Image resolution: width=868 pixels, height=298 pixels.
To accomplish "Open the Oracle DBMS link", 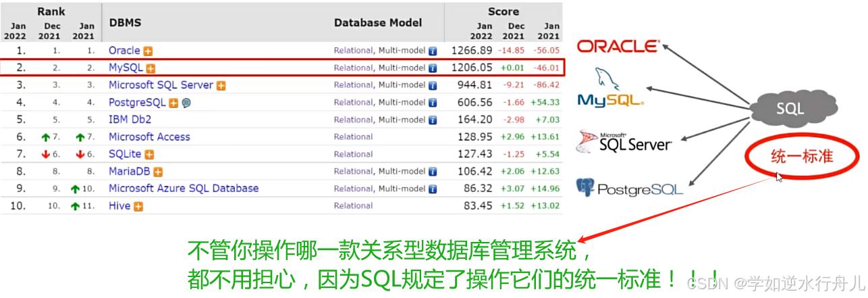I will [x=124, y=51].
